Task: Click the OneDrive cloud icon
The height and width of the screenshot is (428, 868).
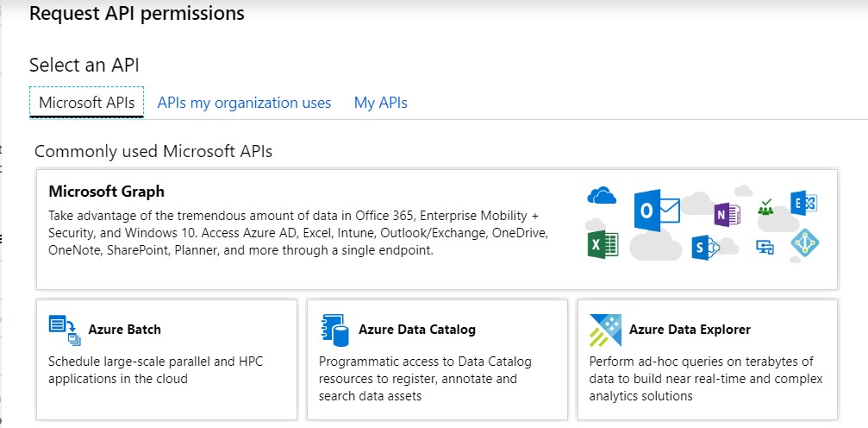Action: tap(602, 196)
